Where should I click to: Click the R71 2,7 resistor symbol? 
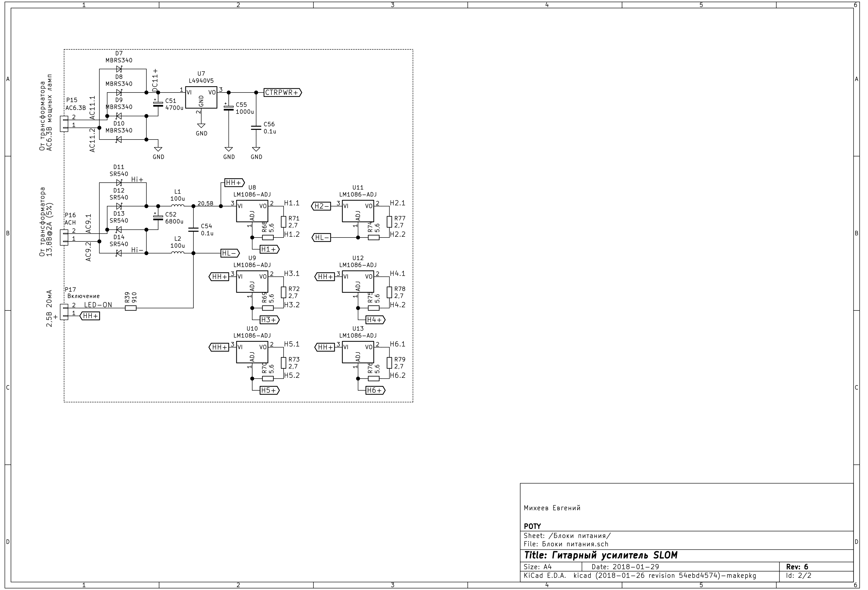click(284, 222)
